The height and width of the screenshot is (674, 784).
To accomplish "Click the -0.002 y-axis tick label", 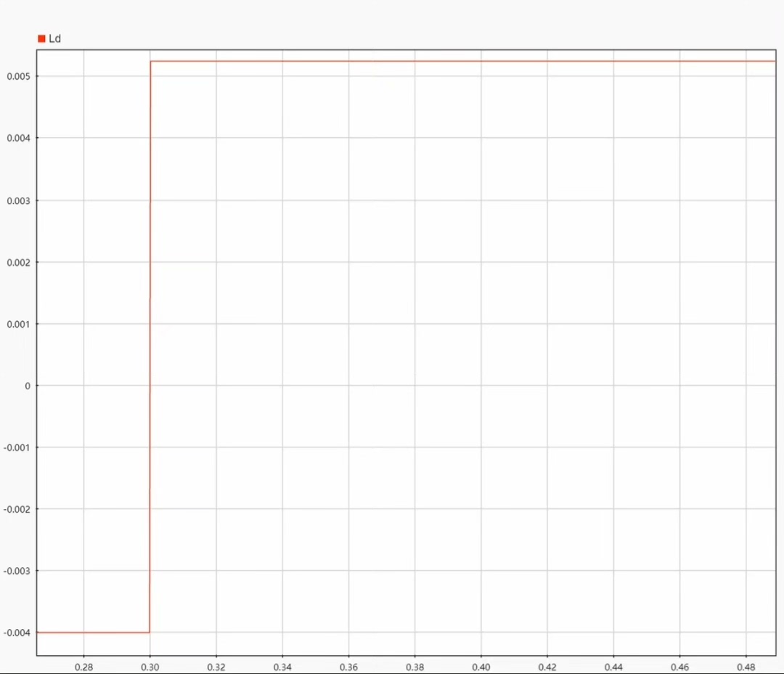I will coord(17,509).
